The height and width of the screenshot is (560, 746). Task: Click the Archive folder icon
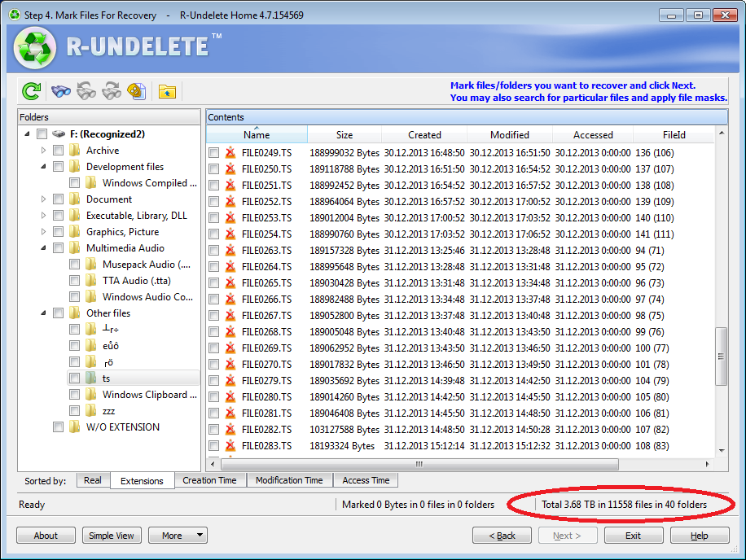click(x=74, y=151)
